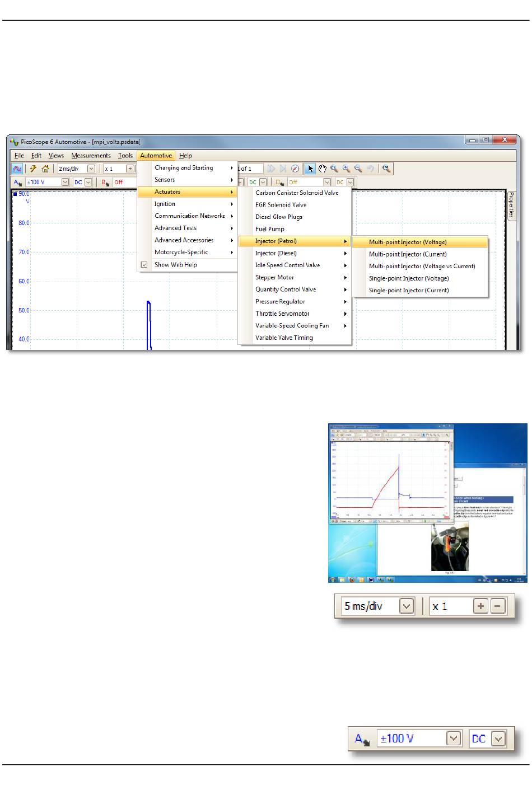Select the hand pan tool
Viewport: 532px width, 785px height.
(x=323, y=169)
